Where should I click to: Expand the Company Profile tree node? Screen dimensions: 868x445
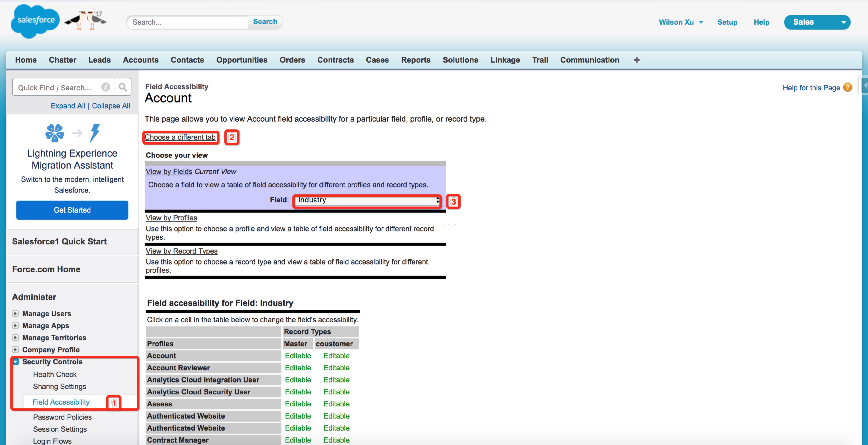(x=16, y=350)
